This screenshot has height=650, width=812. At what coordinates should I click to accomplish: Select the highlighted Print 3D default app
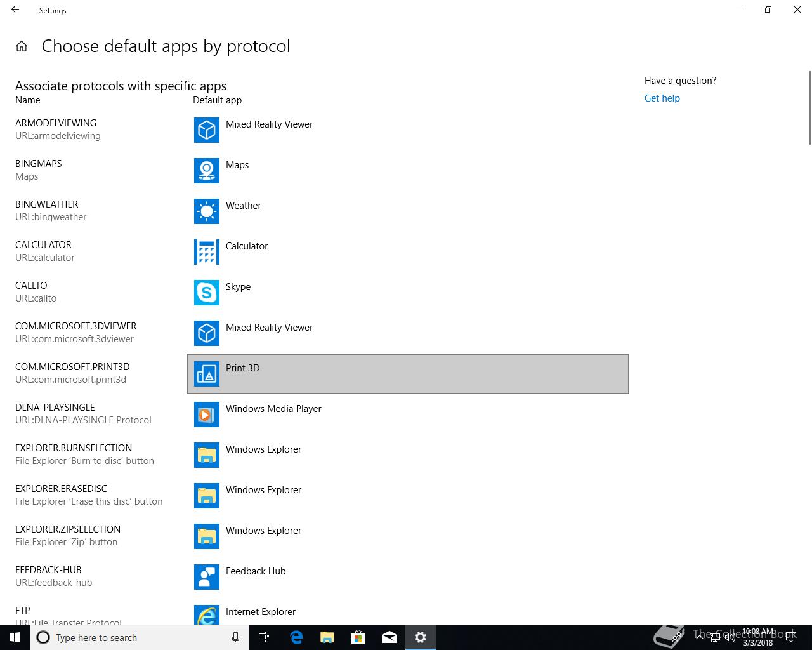coord(408,374)
